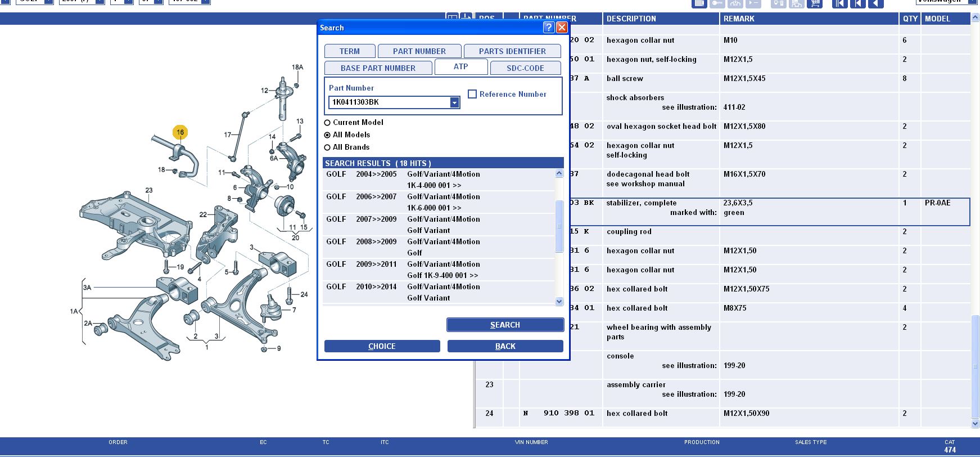Click the ORDER status bar field
The width and height of the screenshot is (980, 457).
[x=118, y=442]
